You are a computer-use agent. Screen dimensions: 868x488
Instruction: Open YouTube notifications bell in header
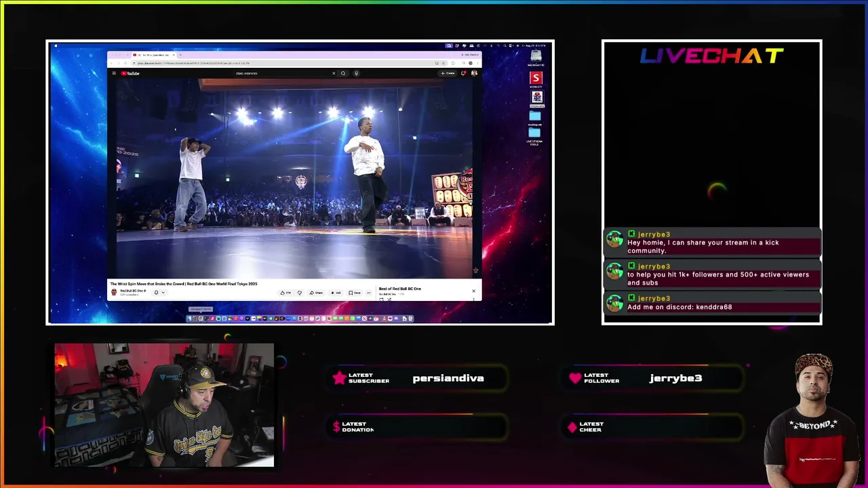pos(464,73)
